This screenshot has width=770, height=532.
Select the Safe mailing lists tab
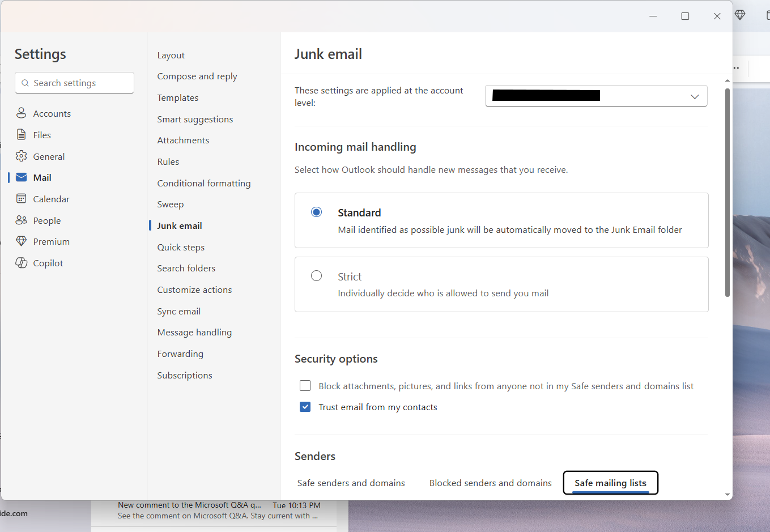pos(611,483)
